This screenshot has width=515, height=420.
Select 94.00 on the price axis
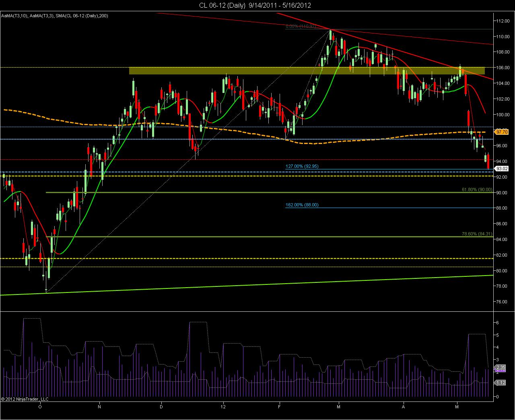(x=502, y=161)
